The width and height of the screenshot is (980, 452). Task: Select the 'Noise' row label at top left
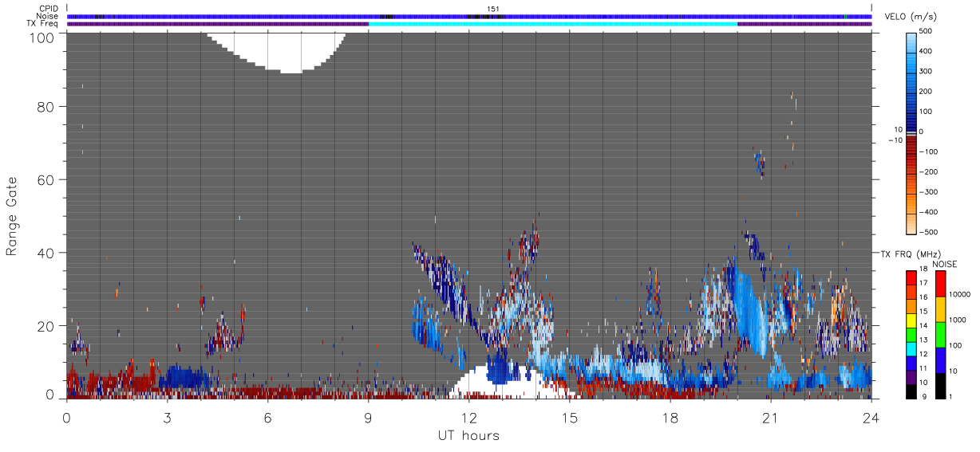coord(47,16)
